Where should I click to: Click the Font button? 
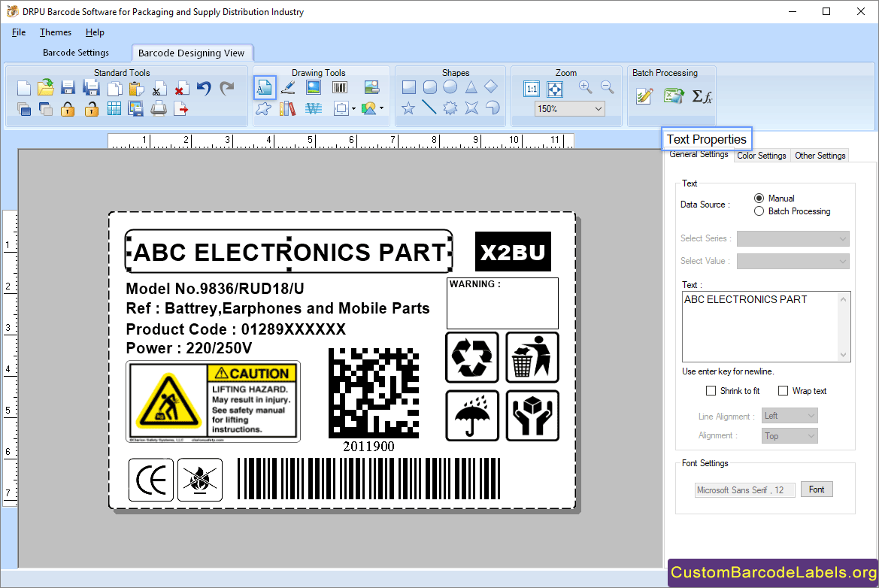pos(817,489)
